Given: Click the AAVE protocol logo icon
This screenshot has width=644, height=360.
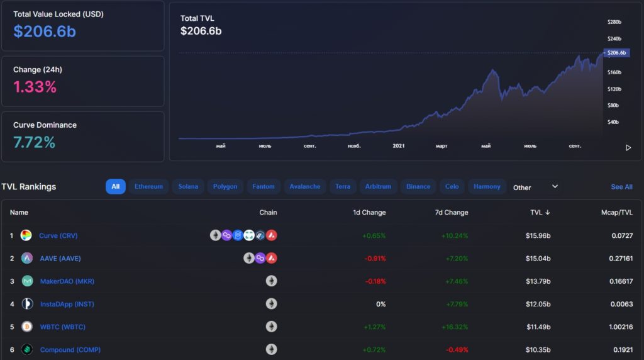Looking at the screenshot, I should pos(27,258).
